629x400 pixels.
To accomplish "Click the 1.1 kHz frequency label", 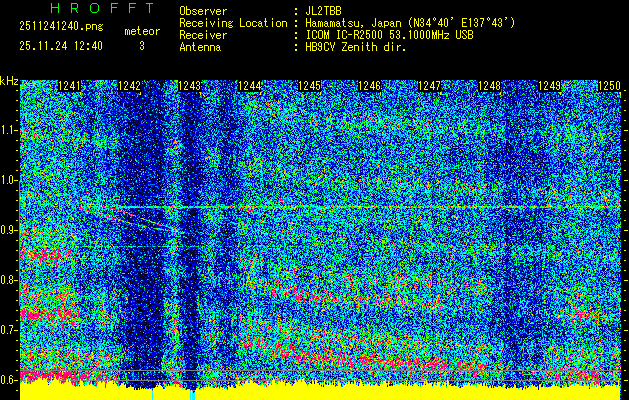I will [x=9, y=130].
